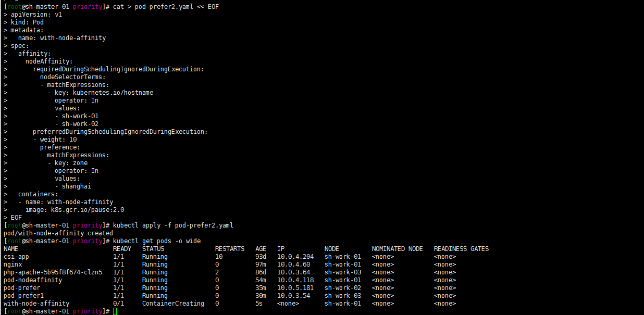Click the IP address 10.0.3.64
Screen dimensions: 644x315
[293, 272]
